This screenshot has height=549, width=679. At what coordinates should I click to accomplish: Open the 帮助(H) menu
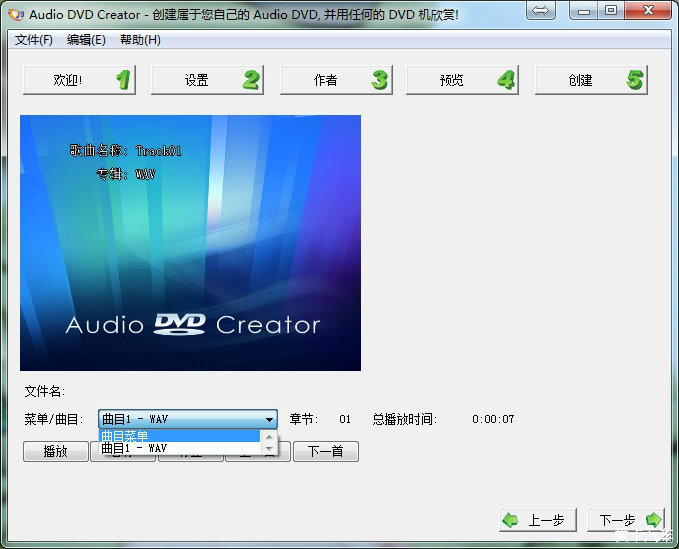(140, 40)
